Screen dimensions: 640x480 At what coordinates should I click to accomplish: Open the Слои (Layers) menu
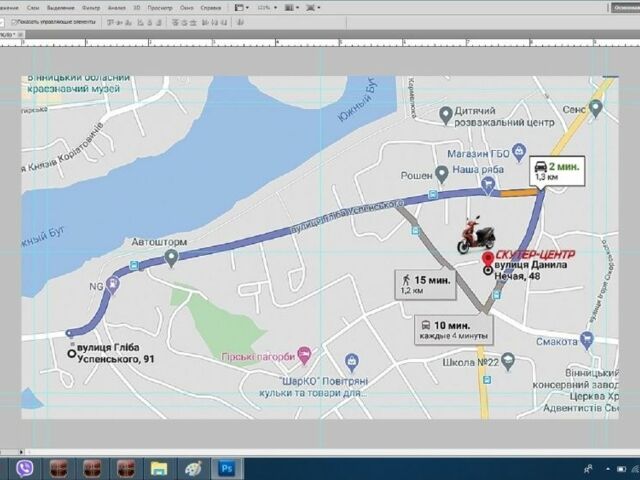pos(33,7)
